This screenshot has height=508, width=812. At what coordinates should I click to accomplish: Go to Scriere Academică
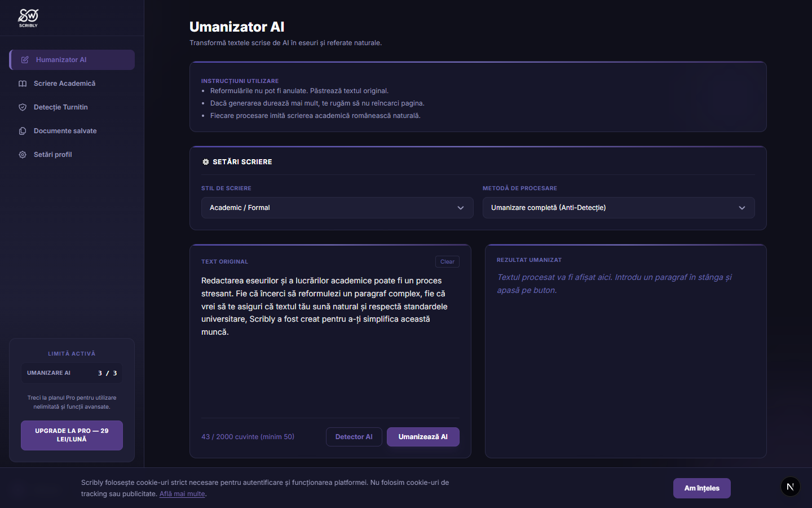pyautogui.click(x=72, y=84)
